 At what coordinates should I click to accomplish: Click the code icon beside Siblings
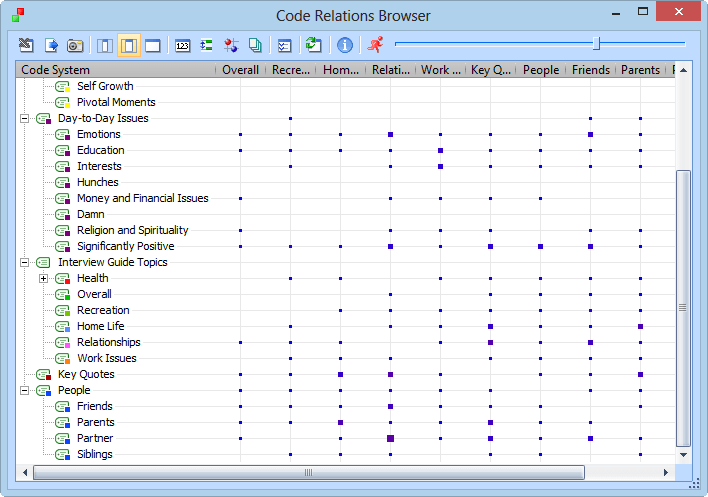63,455
